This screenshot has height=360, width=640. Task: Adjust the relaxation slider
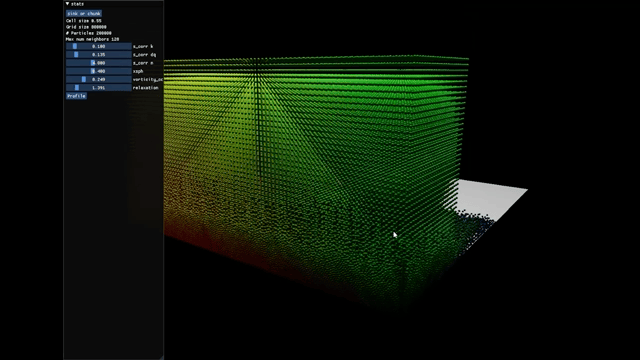pyautogui.click(x=98, y=88)
